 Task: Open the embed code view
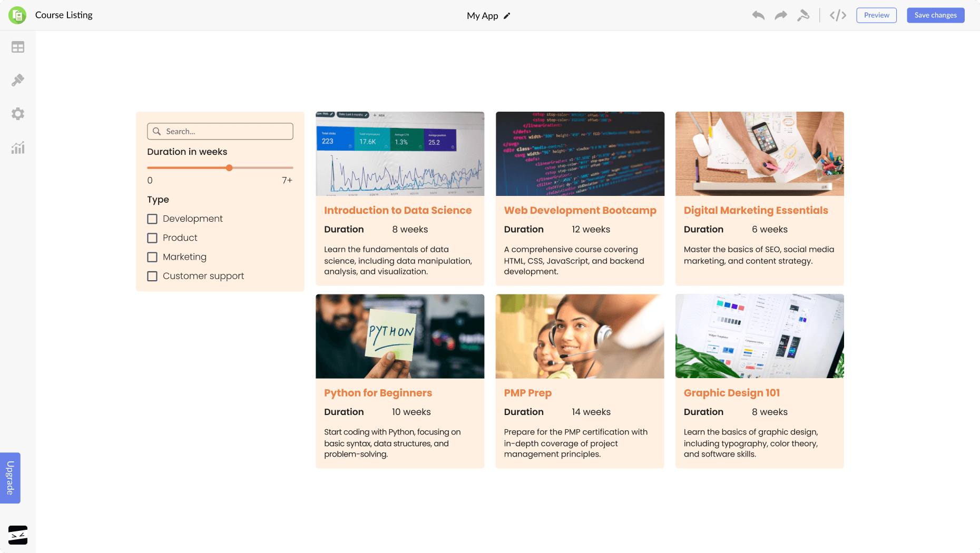coord(837,15)
